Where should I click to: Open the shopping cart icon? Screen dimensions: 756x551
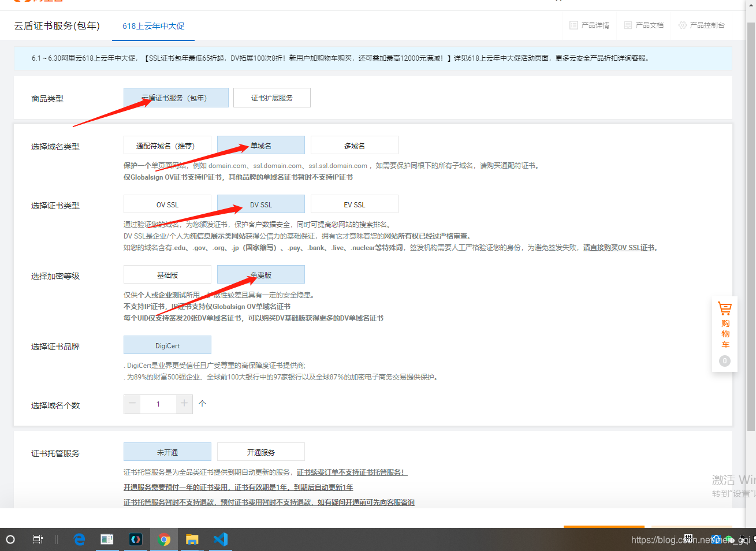(725, 308)
